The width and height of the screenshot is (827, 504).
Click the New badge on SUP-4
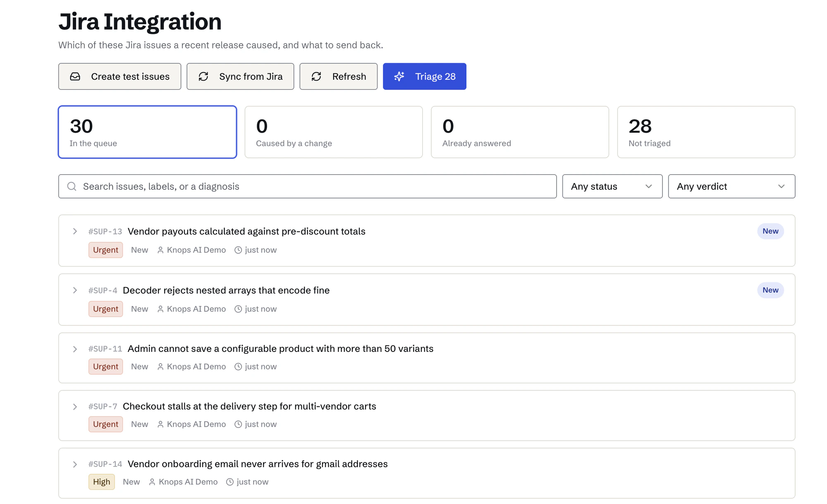[770, 290]
